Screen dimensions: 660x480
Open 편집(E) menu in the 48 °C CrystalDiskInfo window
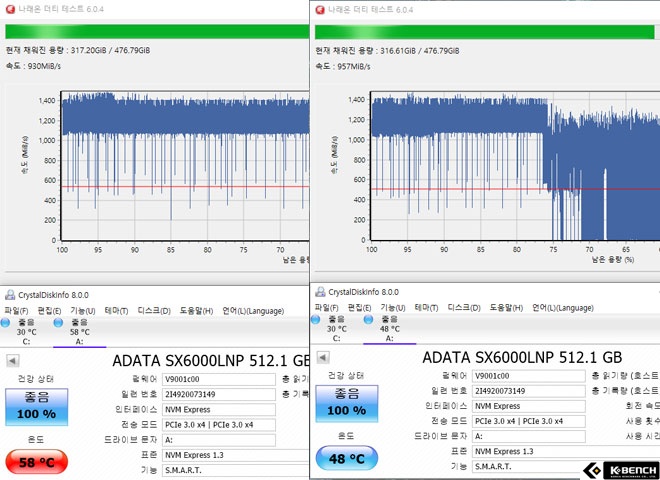tap(359, 308)
